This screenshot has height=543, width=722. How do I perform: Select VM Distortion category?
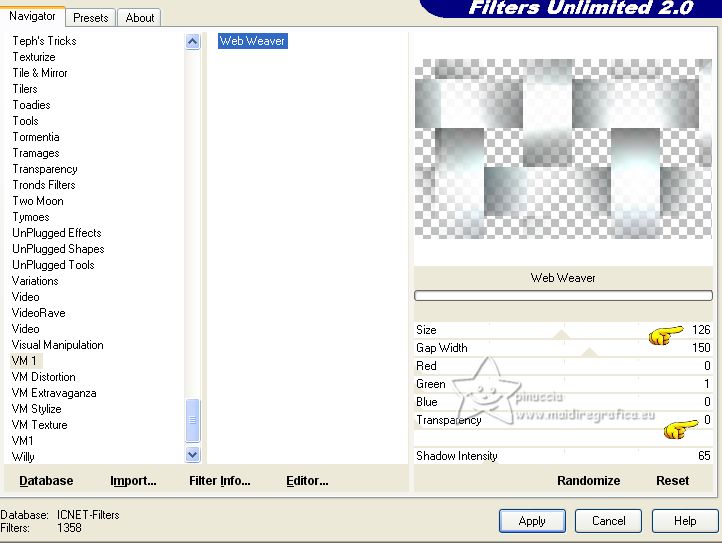44,377
